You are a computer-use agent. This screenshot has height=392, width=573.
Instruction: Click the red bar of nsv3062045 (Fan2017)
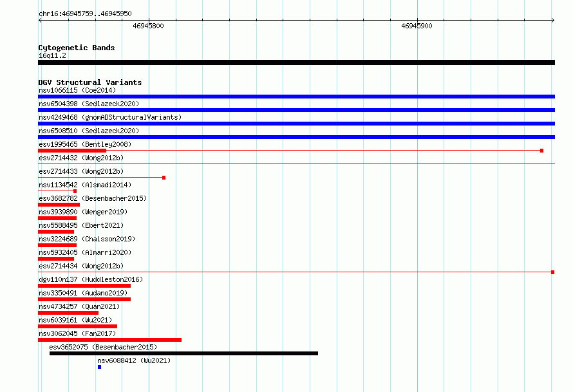point(109,340)
